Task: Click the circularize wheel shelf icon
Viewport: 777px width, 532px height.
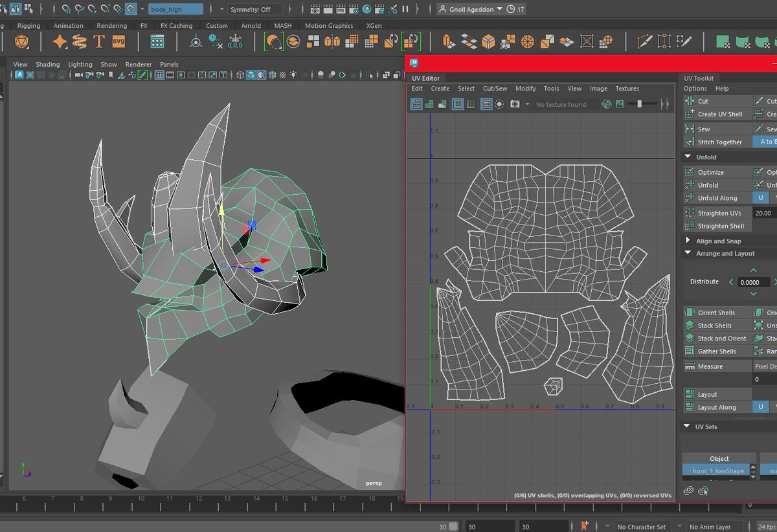Action: click(527, 42)
